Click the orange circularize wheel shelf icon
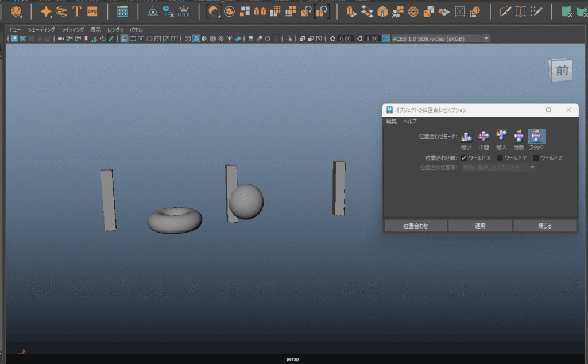The image size is (588, 364). coord(413,11)
